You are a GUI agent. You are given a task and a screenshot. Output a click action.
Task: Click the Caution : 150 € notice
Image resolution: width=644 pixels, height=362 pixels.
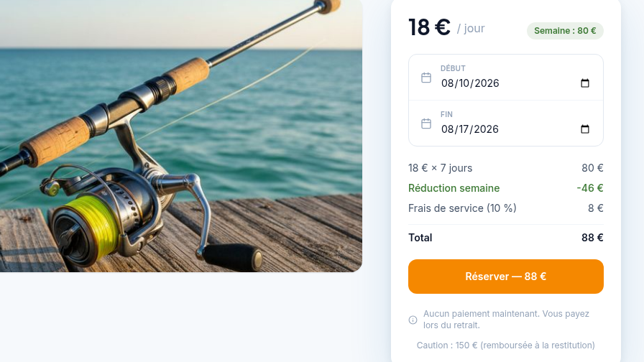coord(505,345)
